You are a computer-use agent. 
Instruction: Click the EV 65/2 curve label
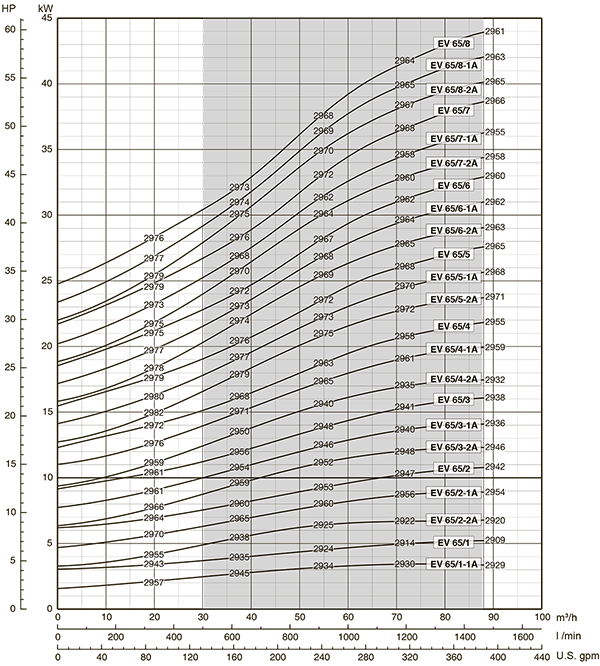454,469
